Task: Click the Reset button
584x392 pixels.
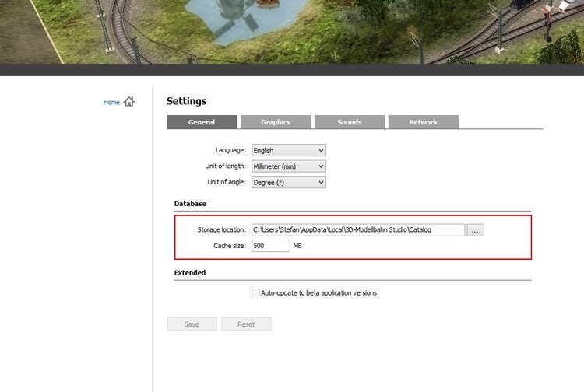Action: 246,324
